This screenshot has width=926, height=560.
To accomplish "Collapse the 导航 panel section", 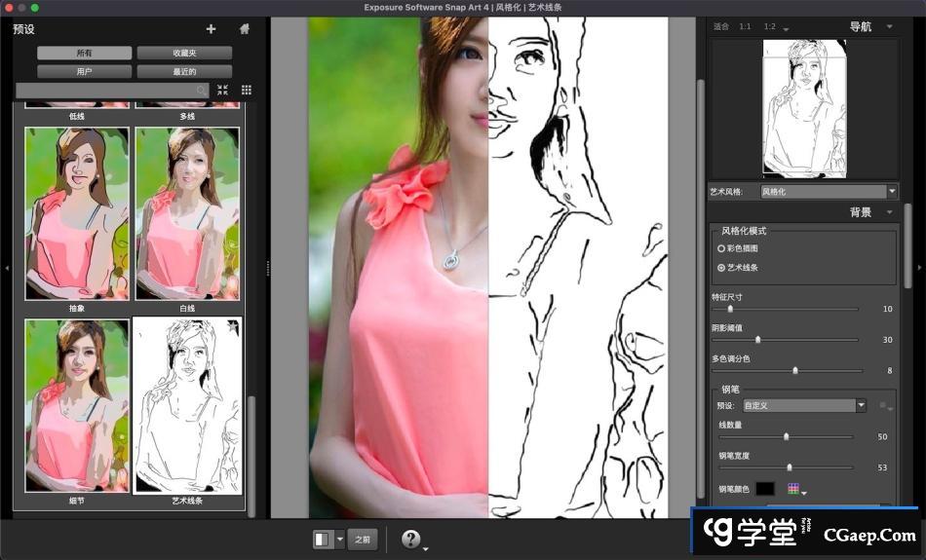I will pos(889,27).
